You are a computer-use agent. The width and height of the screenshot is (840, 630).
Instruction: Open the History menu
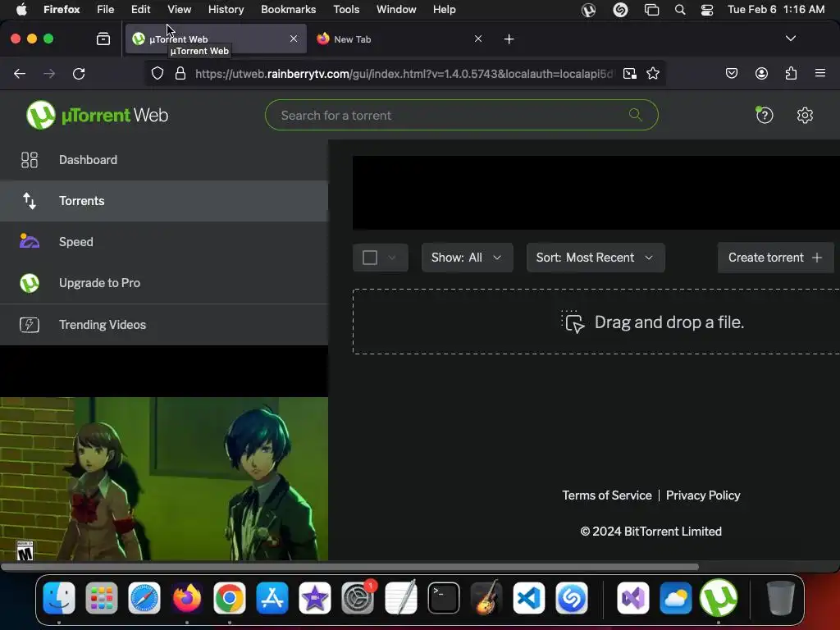(226, 10)
